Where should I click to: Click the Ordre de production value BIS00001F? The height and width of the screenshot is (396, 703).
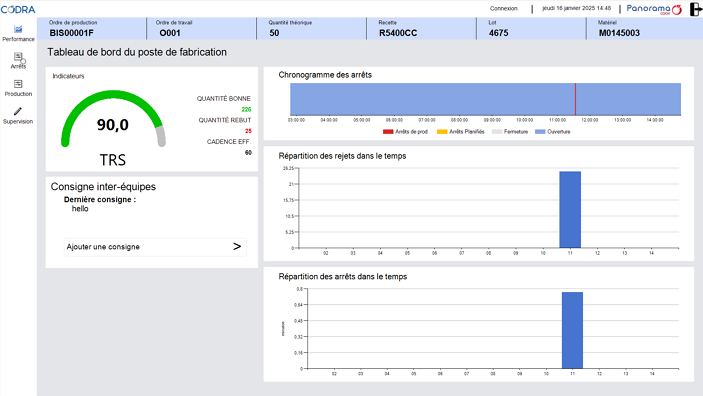point(72,33)
